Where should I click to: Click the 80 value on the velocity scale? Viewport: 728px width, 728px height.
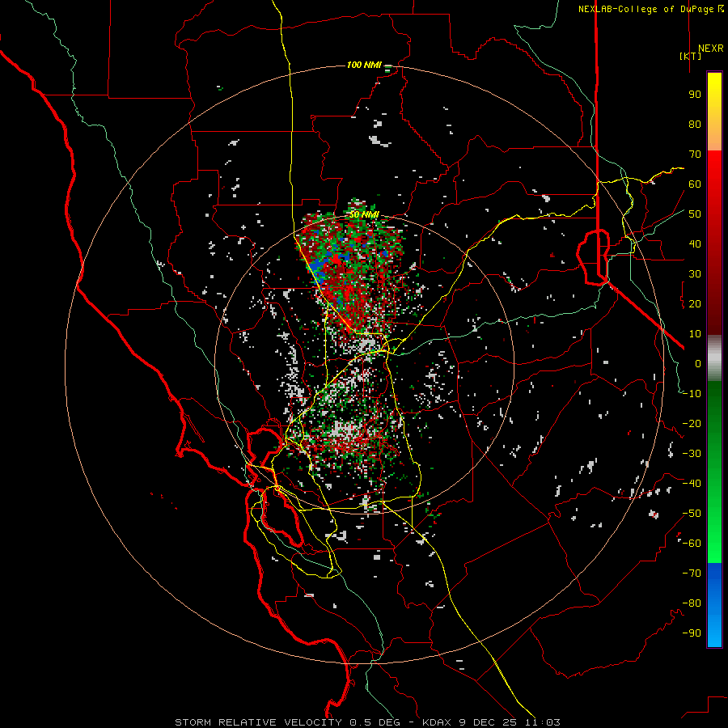[x=695, y=124]
